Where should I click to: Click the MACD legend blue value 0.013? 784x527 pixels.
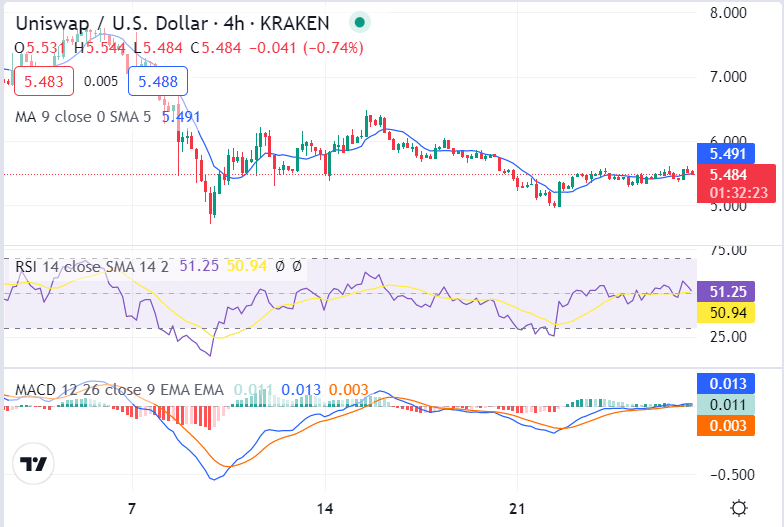click(301, 390)
